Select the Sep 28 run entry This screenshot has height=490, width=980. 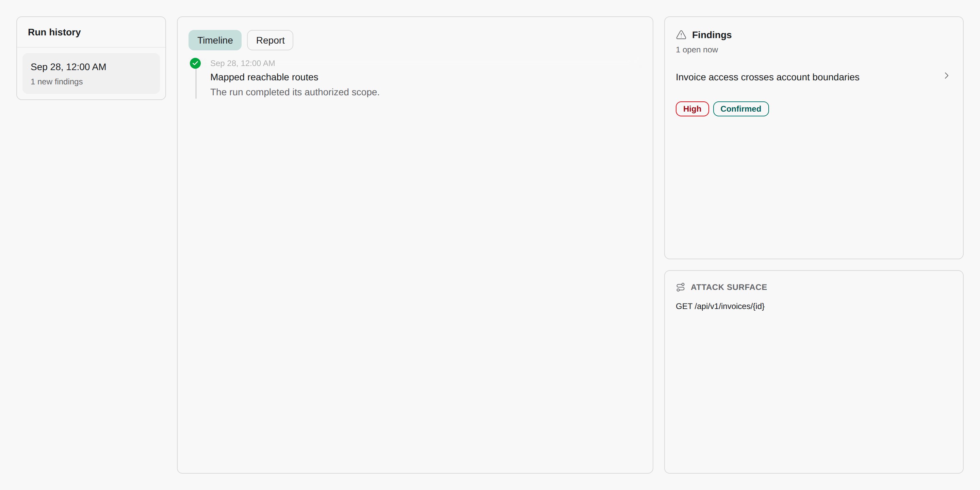pyautogui.click(x=91, y=73)
